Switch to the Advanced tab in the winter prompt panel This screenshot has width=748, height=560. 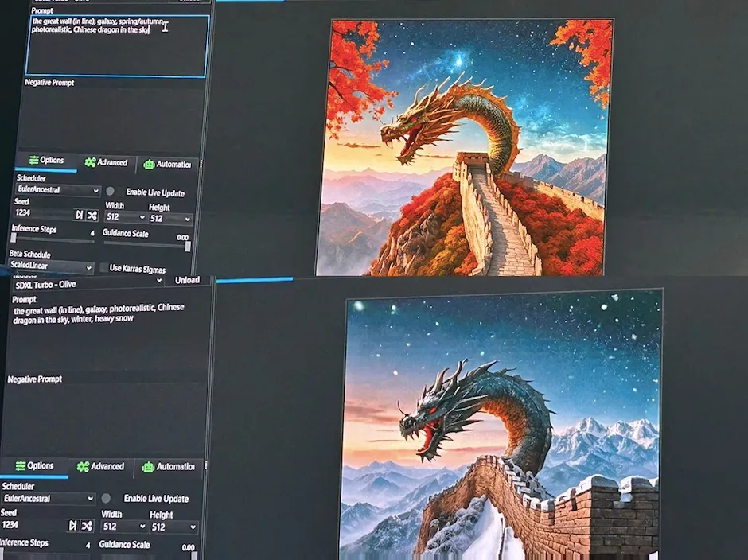pyautogui.click(x=107, y=466)
